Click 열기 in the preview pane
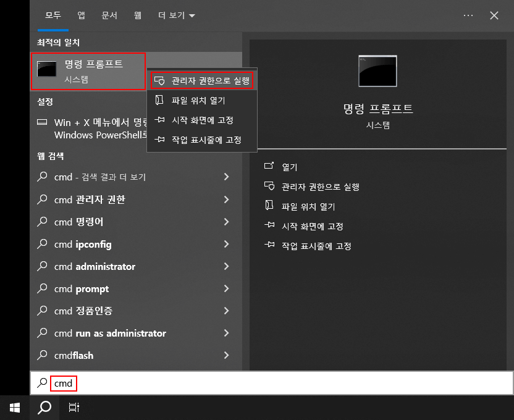Image resolution: width=514 pixels, height=420 pixels. pyautogui.click(x=290, y=167)
